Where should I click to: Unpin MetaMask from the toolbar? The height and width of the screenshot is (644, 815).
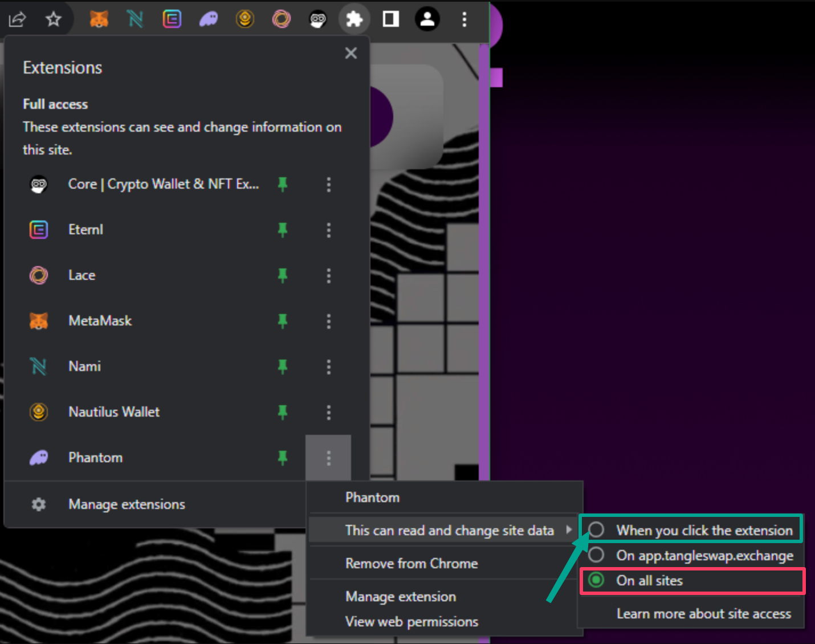click(x=283, y=321)
